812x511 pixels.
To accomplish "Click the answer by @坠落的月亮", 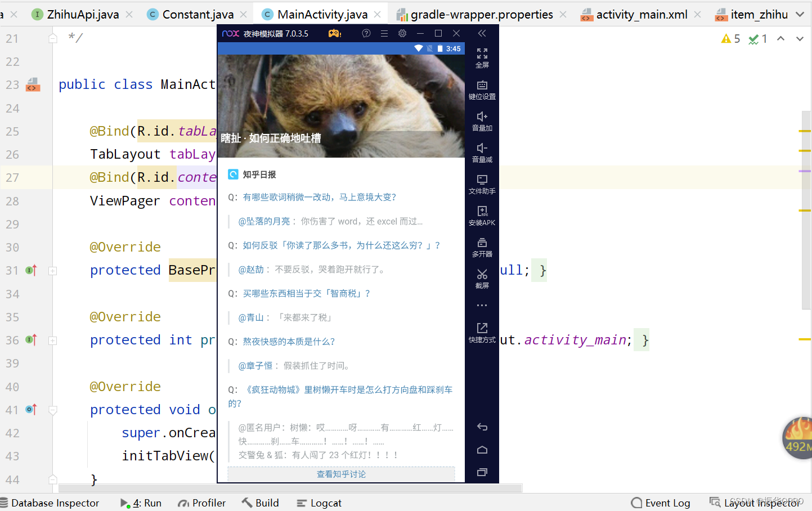I will click(x=330, y=221).
